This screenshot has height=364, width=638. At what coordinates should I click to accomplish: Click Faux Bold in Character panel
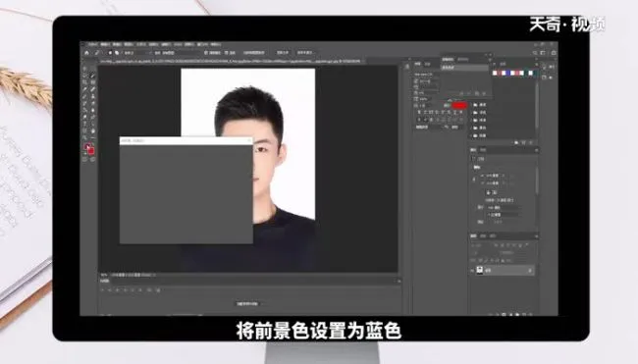click(419, 112)
